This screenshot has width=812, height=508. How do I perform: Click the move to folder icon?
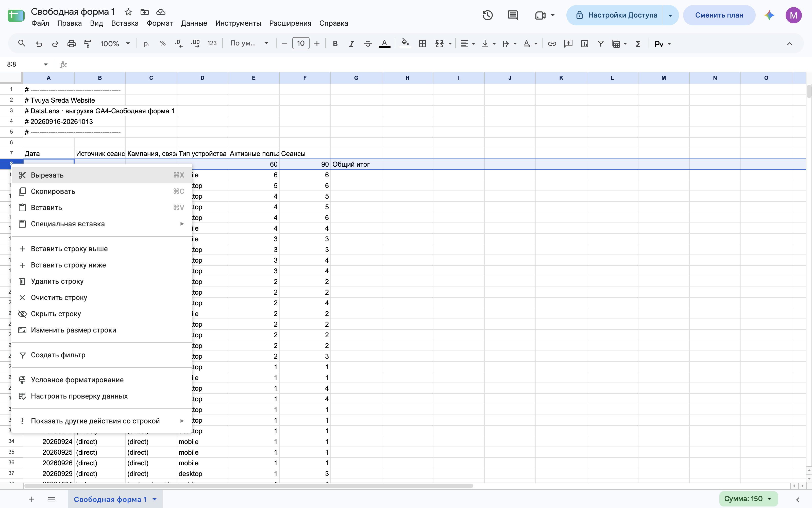pyautogui.click(x=145, y=12)
